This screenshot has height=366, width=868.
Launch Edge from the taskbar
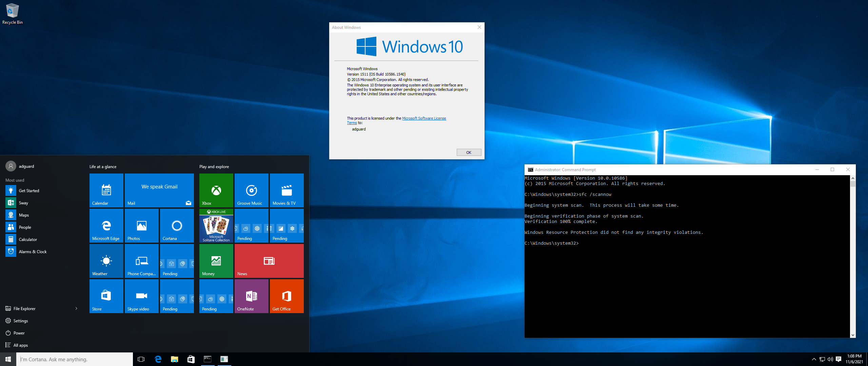click(158, 359)
